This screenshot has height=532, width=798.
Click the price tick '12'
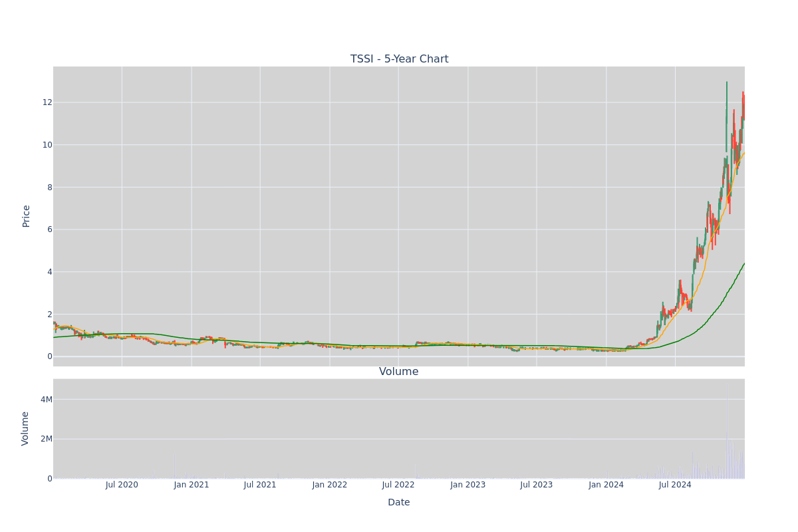[x=47, y=102]
